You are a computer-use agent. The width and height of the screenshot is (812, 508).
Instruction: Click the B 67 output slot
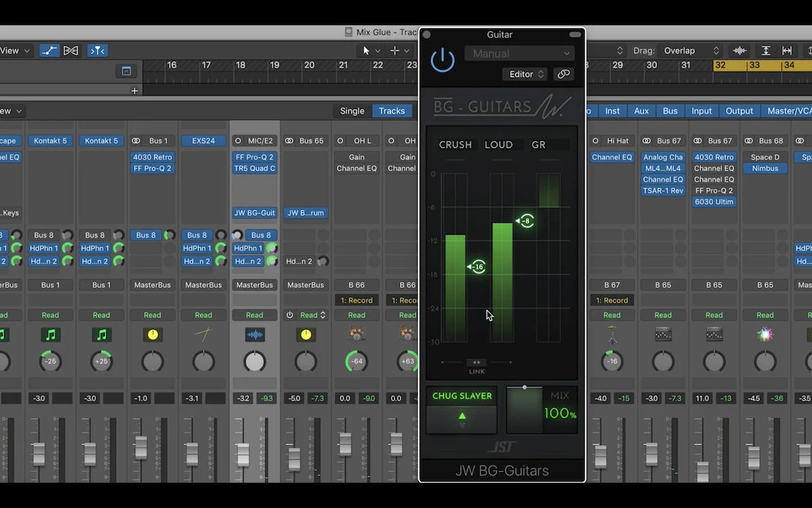[x=612, y=285]
